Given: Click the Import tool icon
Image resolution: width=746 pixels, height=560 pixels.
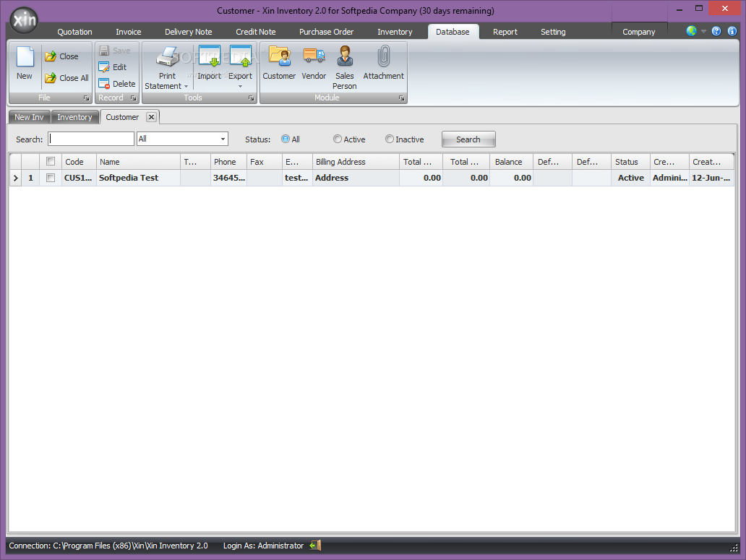Looking at the screenshot, I should 210,57.
